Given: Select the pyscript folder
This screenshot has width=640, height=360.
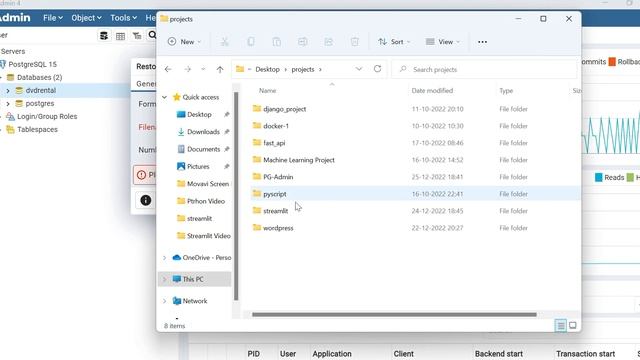Looking at the screenshot, I should tap(416, 194).
